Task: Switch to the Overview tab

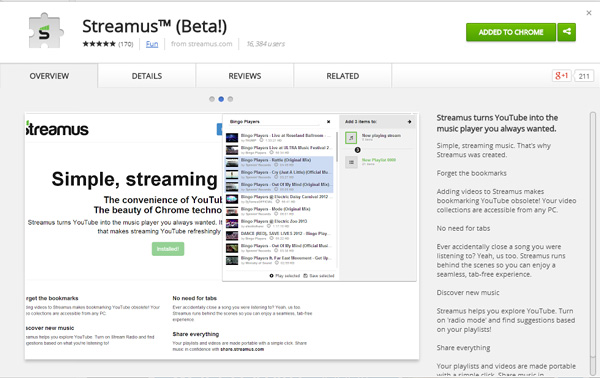Action: pyautogui.click(x=49, y=76)
